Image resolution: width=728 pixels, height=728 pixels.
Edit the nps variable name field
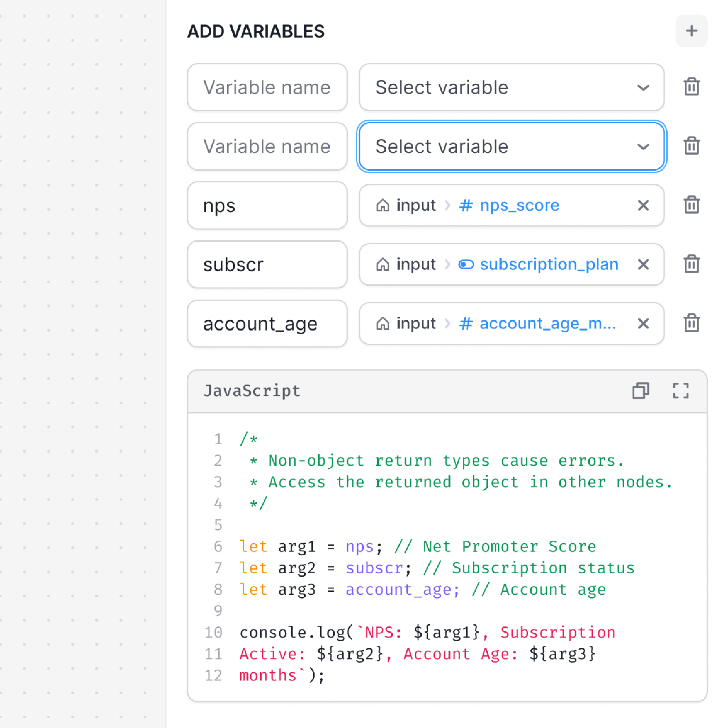point(267,205)
